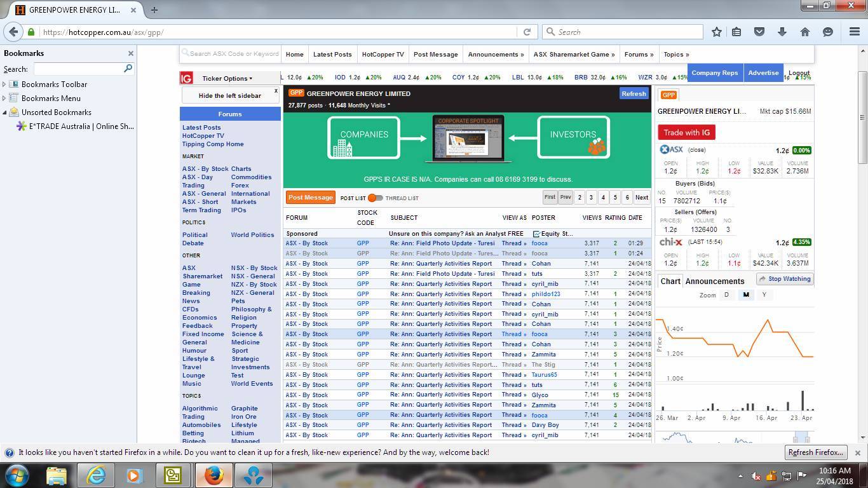This screenshot has height=488, width=868.
Task: Click the Firefox Search box
Action: (623, 32)
